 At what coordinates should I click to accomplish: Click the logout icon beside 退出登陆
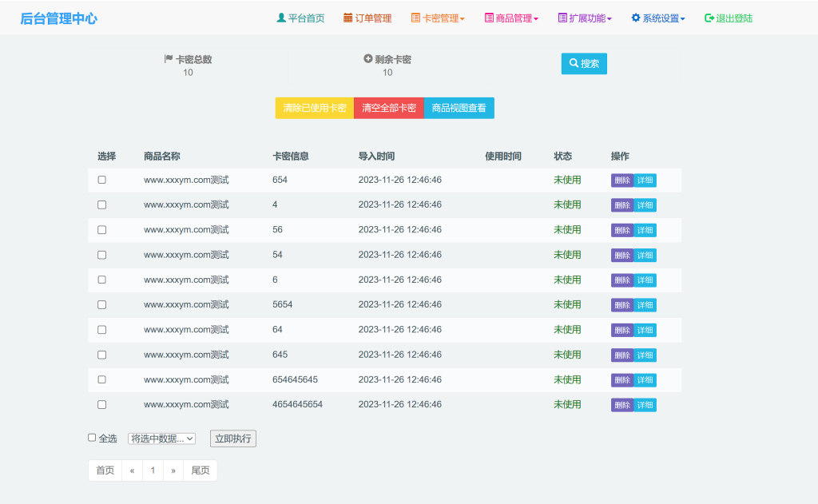tap(710, 18)
